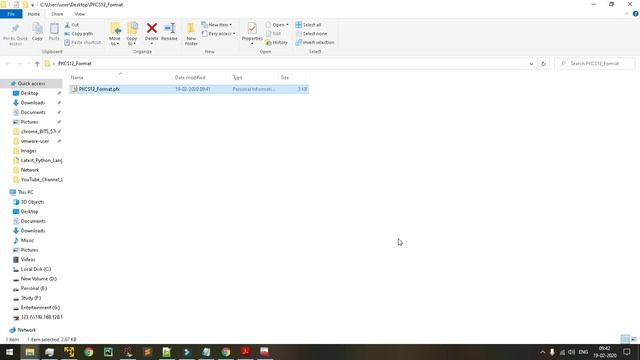Switch to details view icon in status bar
640x360 pixels.
point(625,339)
